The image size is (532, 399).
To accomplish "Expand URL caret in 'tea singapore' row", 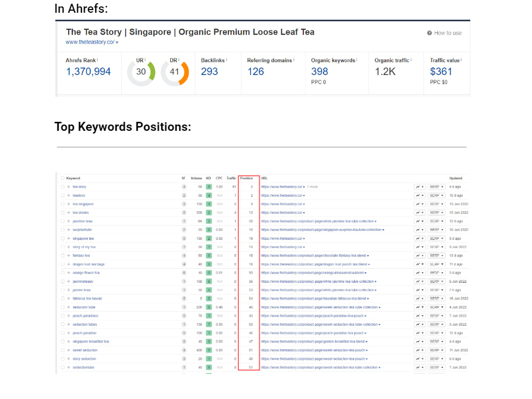I will tap(304, 204).
